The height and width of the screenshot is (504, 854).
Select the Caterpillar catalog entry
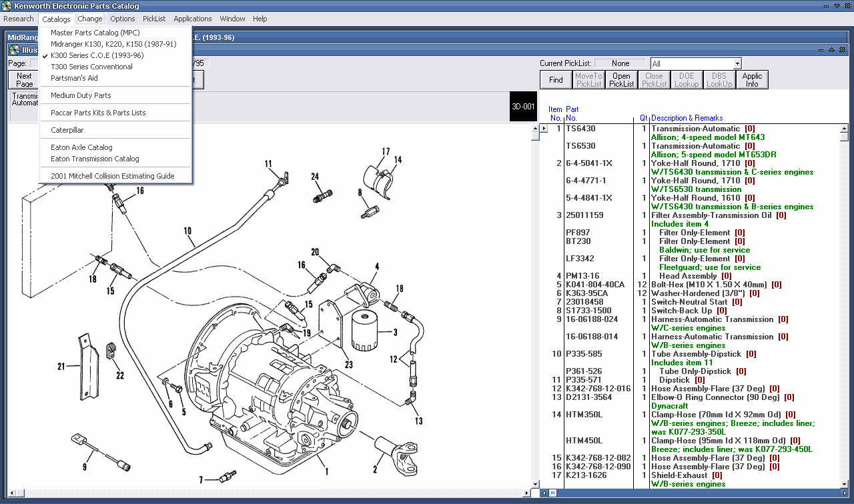(x=69, y=129)
